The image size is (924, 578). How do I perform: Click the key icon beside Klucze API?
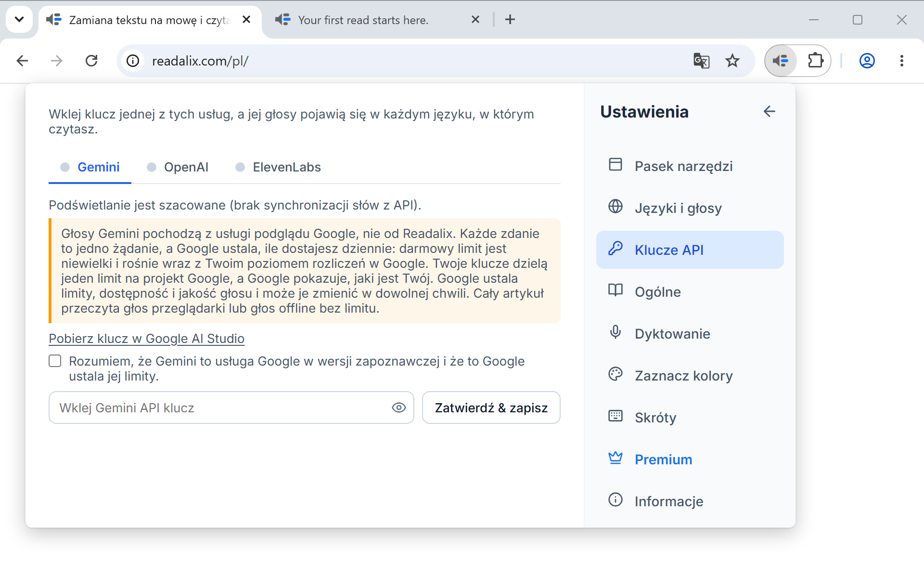pyautogui.click(x=616, y=248)
